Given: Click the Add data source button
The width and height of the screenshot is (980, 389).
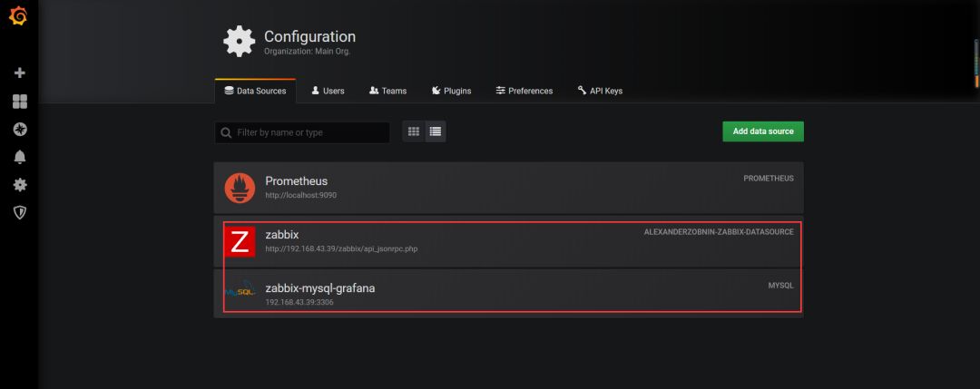Looking at the screenshot, I should pos(763,131).
